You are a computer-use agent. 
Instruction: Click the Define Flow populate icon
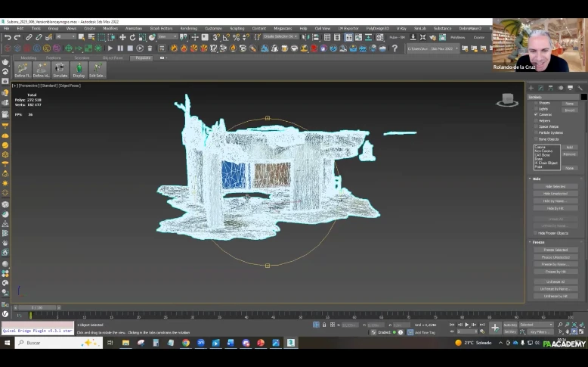[x=21, y=70]
